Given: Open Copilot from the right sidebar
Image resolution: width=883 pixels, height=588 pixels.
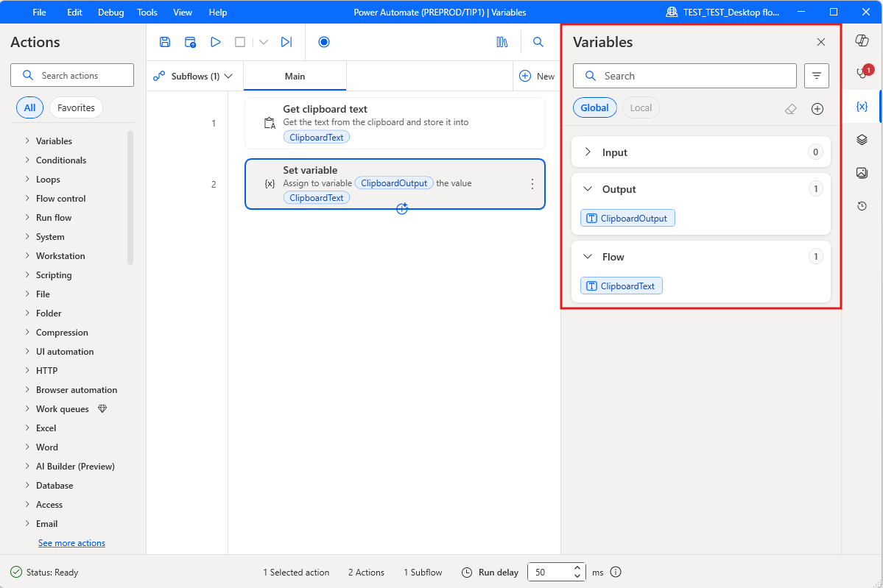Looking at the screenshot, I should pos(862,40).
